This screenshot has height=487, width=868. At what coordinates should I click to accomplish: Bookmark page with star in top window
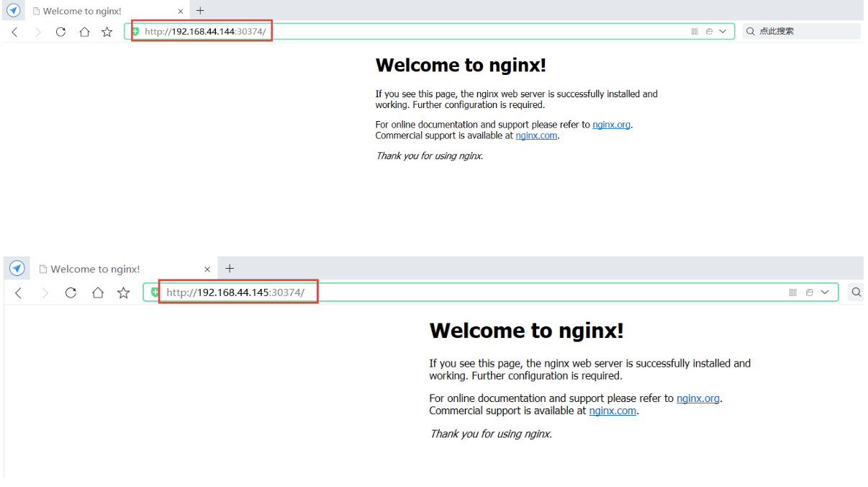coord(107,32)
